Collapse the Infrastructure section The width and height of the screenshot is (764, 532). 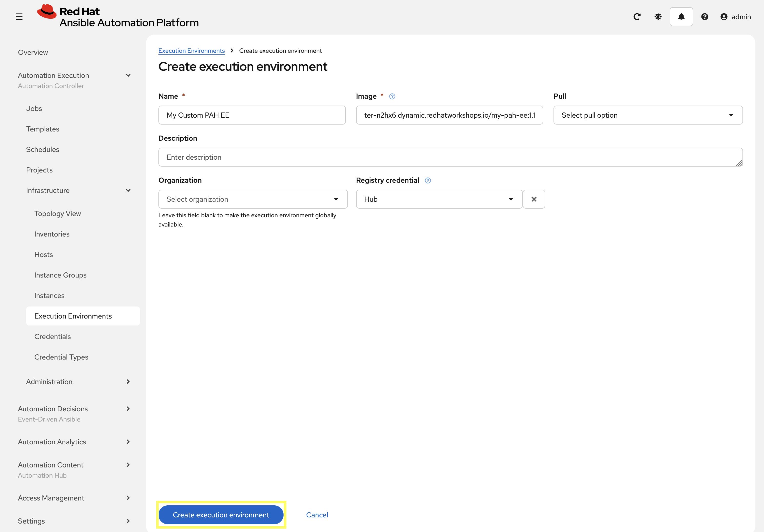128,190
